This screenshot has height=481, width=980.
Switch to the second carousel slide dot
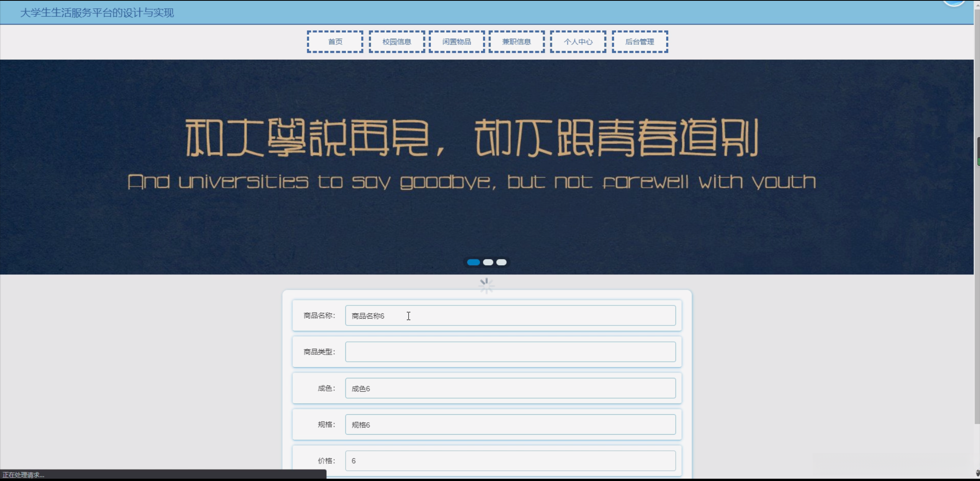point(488,262)
